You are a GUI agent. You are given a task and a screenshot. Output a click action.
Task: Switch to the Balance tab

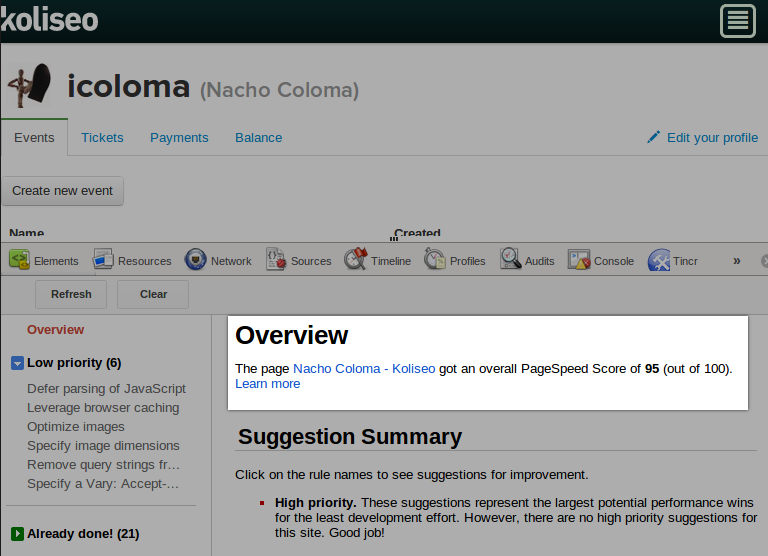pyautogui.click(x=259, y=138)
